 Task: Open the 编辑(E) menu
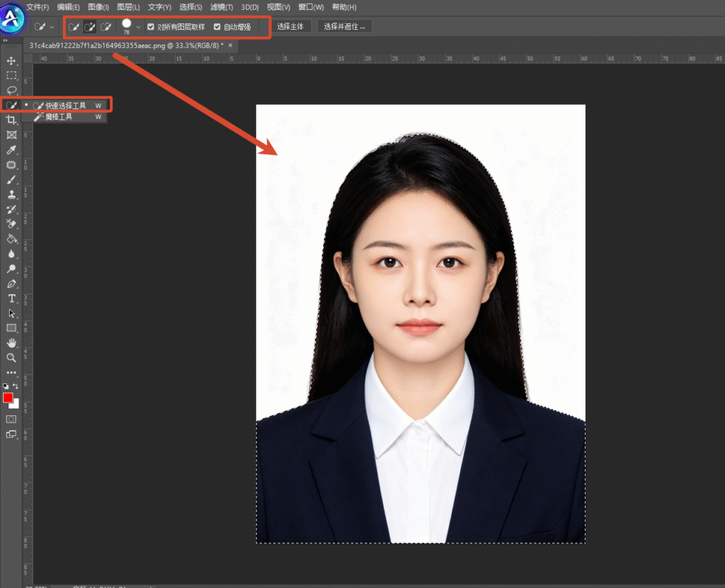point(69,7)
